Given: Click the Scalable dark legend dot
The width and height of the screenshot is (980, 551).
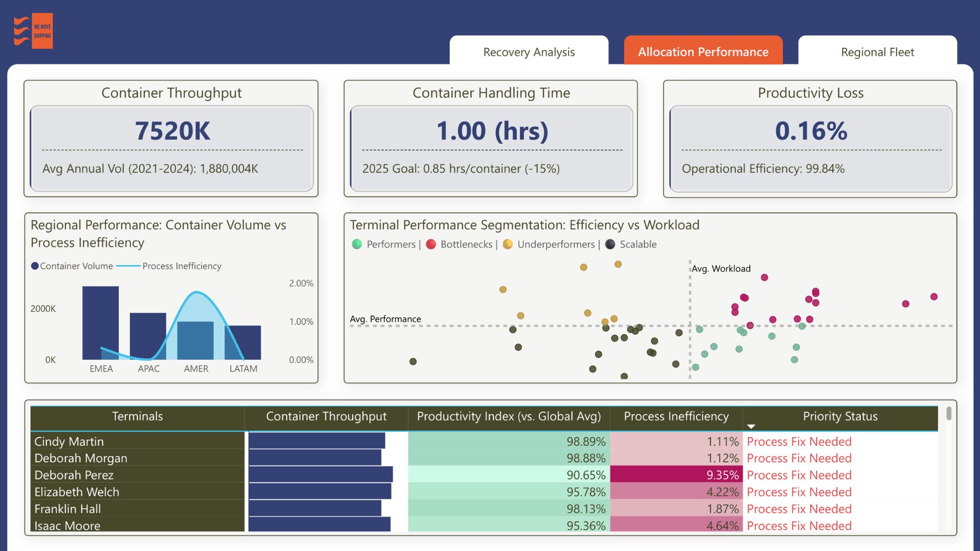Looking at the screenshot, I should click(610, 244).
